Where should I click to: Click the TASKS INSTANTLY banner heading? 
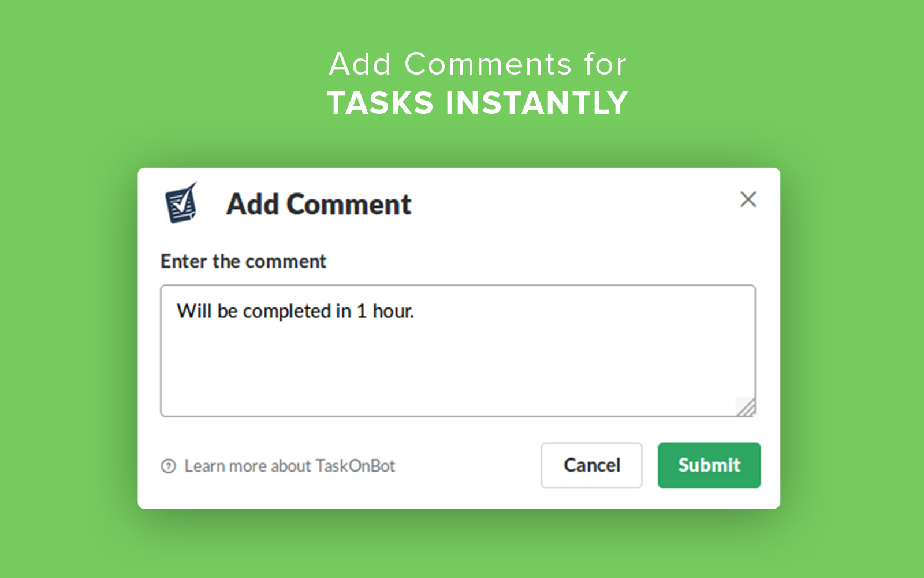(x=478, y=103)
